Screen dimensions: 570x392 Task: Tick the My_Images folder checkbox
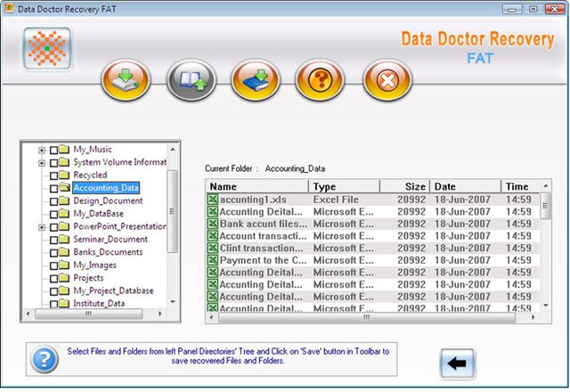pyautogui.click(x=53, y=265)
